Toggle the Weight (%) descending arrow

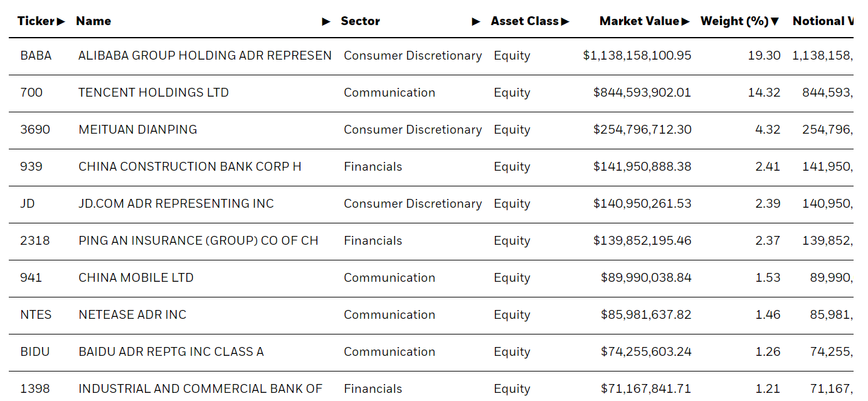tap(775, 21)
